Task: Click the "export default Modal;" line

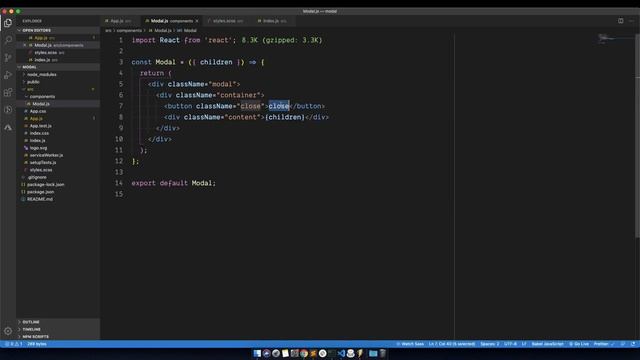Action: click(x=173, y=183)
